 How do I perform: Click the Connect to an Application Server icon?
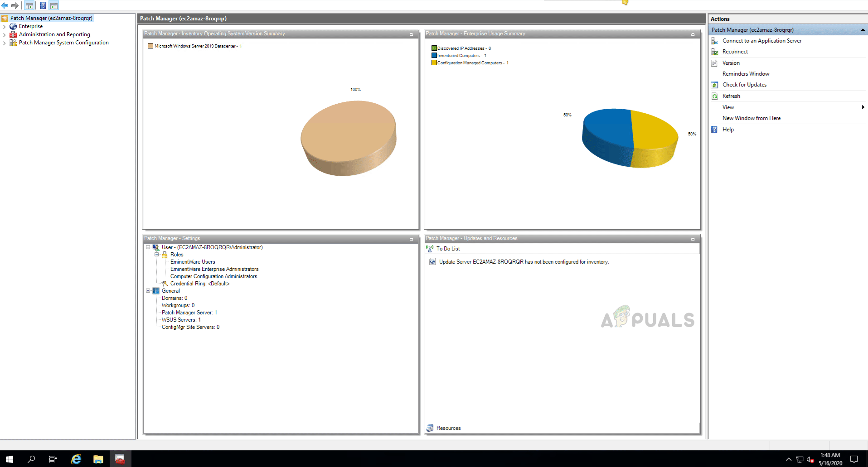click(x=714, y=41)
